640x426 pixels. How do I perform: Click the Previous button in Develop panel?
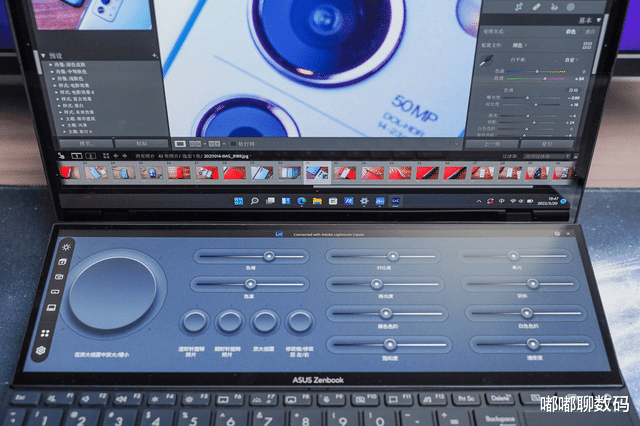pyautogui.click(x=492, y=144)
